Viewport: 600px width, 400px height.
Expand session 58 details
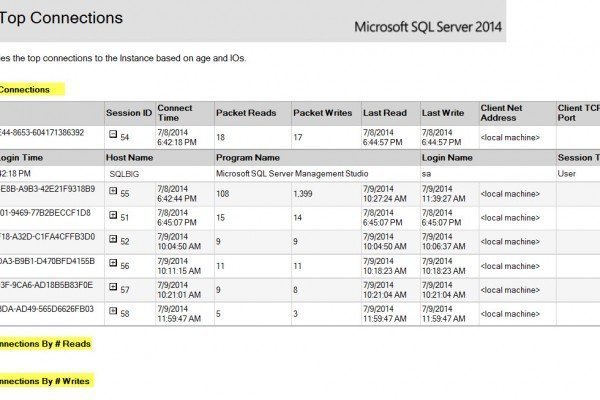[113, 311]
